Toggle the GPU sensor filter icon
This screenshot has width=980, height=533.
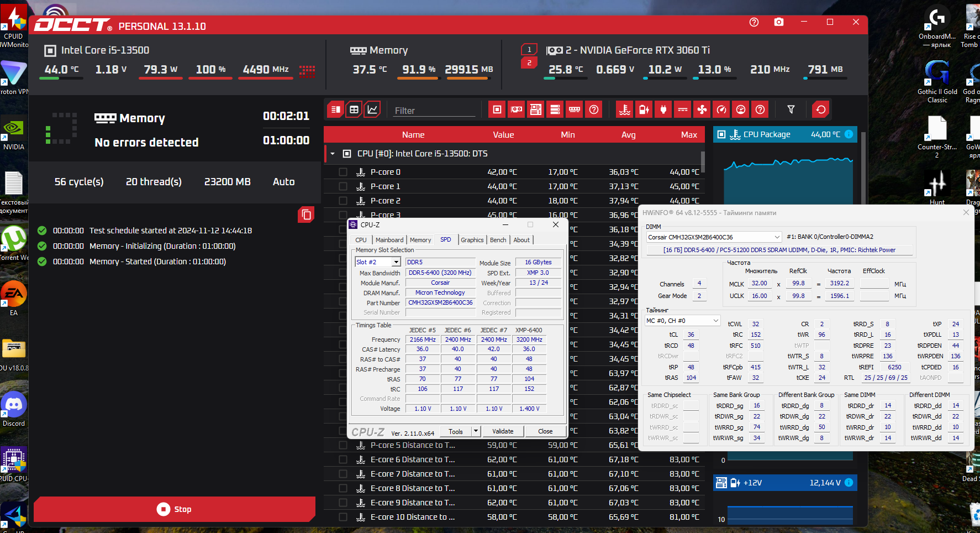(x=517, y=109)
